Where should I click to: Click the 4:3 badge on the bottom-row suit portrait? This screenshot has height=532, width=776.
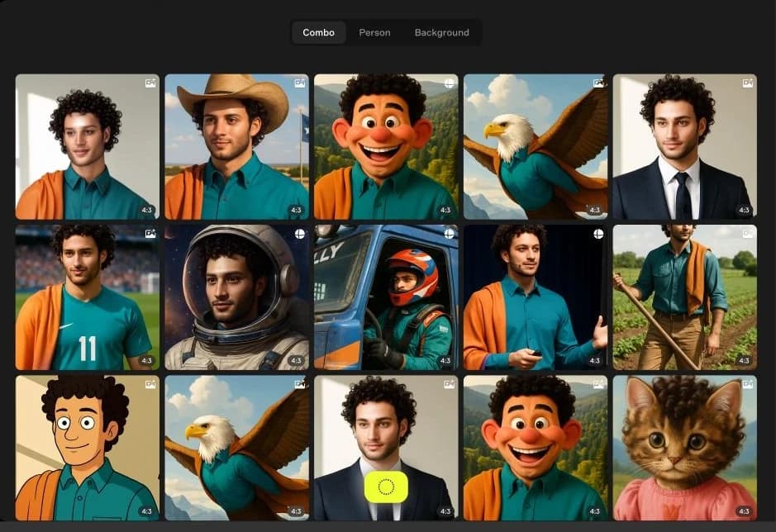pos(445,511)
